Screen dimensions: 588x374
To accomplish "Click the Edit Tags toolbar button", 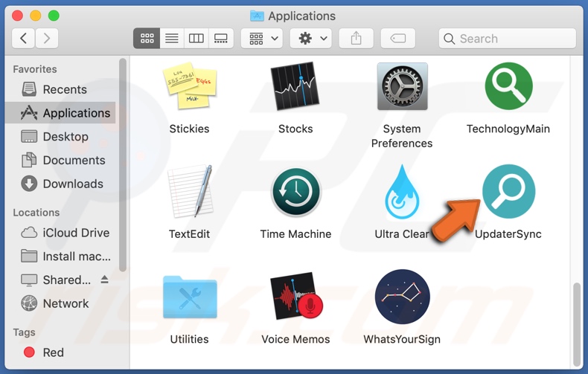I will click(398, 38).
